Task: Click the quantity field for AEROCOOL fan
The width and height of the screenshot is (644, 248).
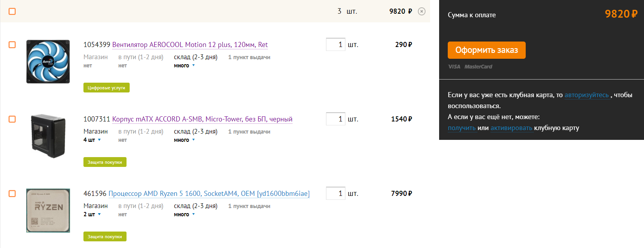Action: coord(335,45)
